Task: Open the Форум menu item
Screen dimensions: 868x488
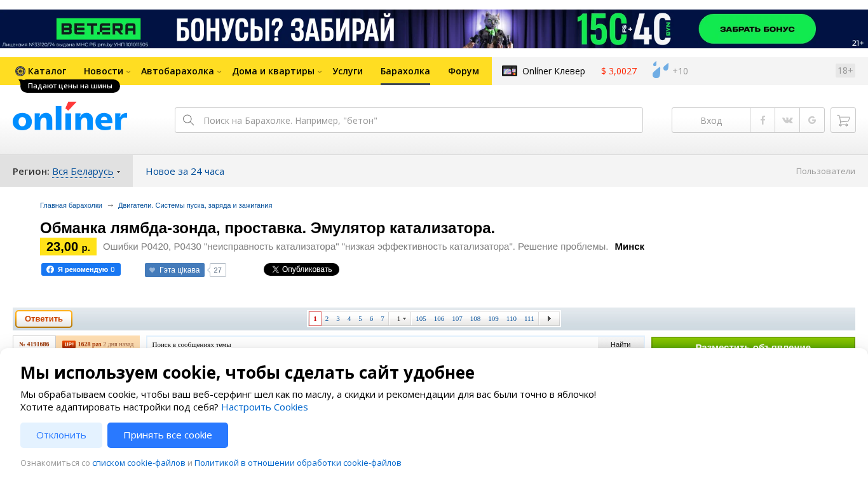Action: click(x=463, y=71)
